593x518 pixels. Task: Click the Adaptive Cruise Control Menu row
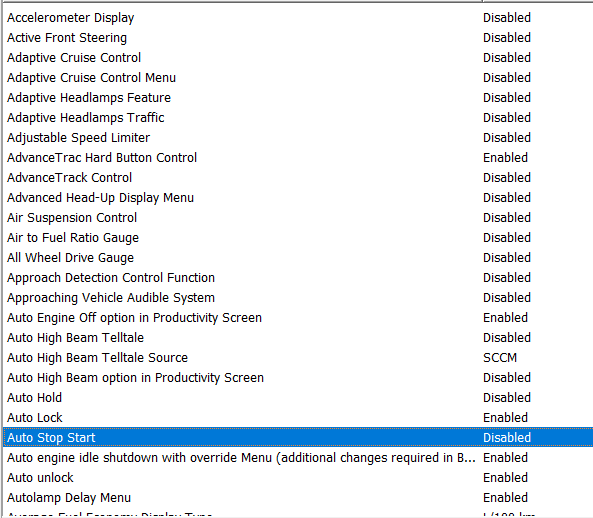coord(298,78)
